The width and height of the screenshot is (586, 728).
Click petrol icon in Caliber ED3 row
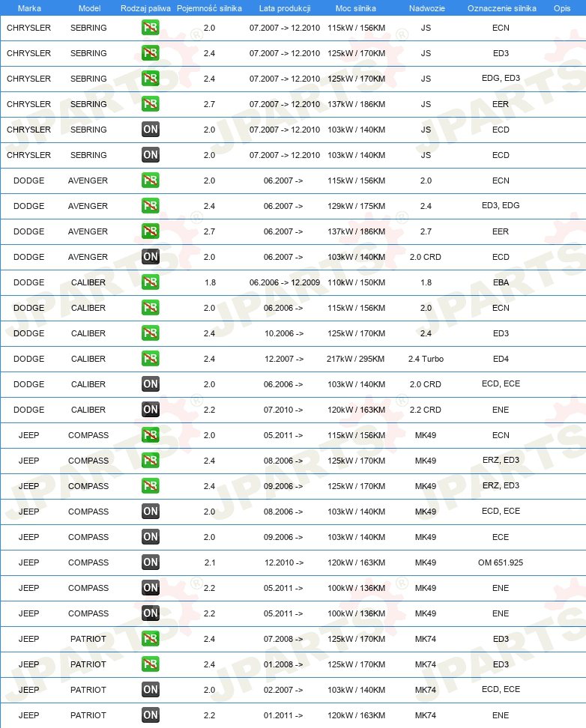pyautogui.click(x=150, y=333)
